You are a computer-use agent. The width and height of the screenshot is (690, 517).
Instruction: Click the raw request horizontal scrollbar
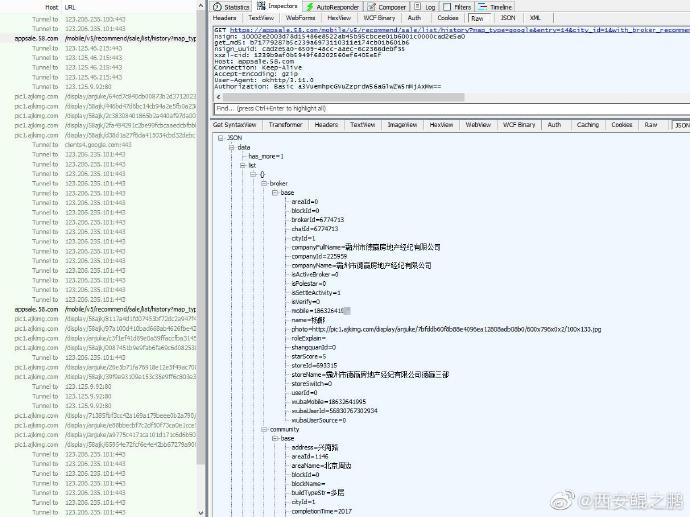pos(343,97)
